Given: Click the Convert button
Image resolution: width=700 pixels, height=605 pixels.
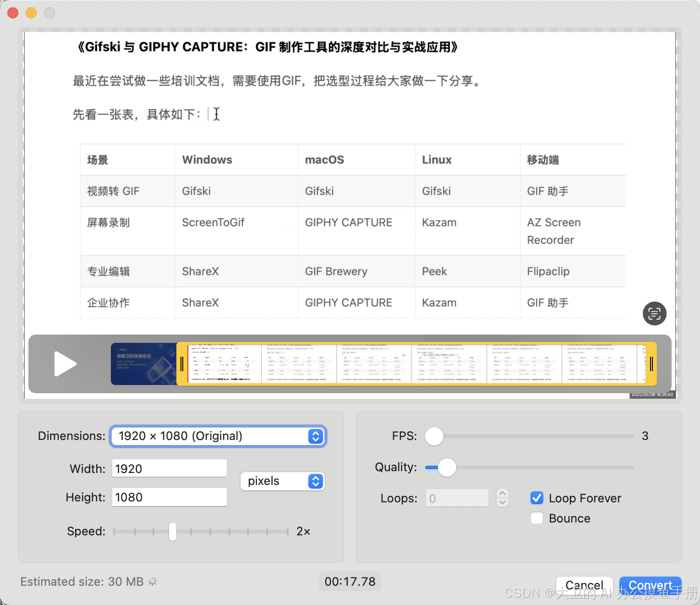Looking at the screenshot, I should [651, 585].
